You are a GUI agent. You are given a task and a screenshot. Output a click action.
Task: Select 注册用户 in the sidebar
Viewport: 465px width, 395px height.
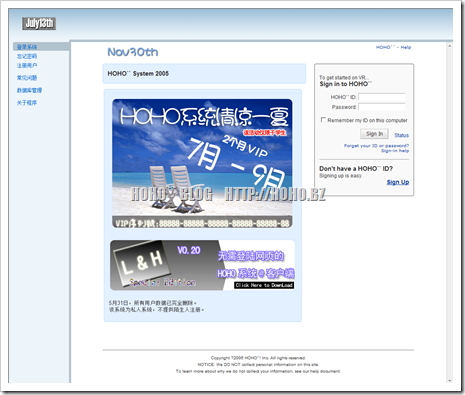tap(27, 65)
